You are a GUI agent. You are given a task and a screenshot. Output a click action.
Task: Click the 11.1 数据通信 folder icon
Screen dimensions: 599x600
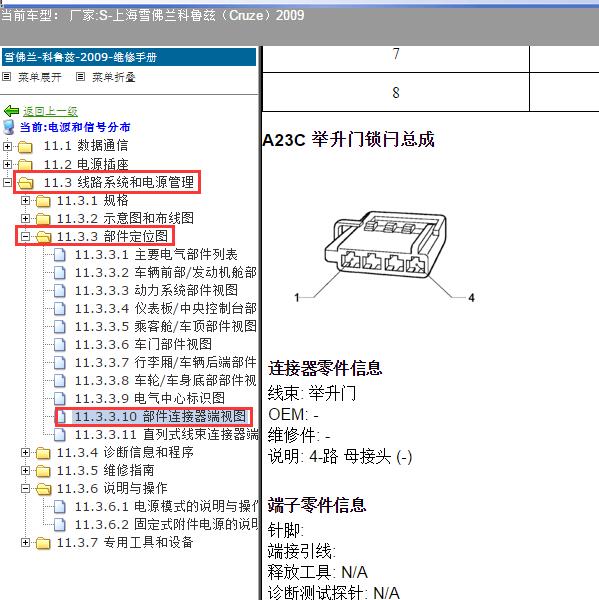point(25,147)
